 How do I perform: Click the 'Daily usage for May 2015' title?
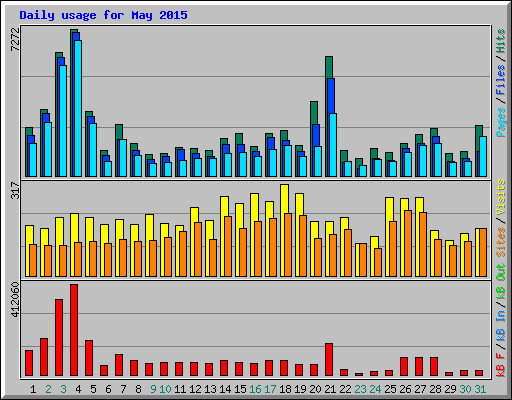point(103,15)
